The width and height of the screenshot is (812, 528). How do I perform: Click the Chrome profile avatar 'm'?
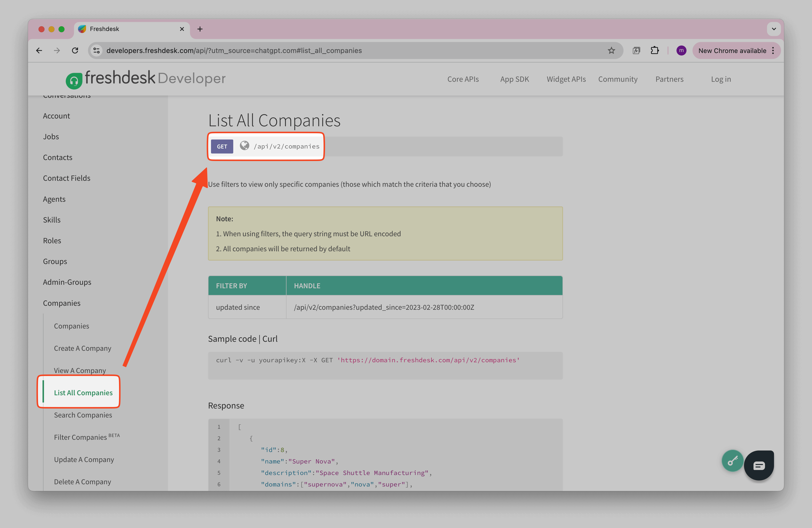coord(681,50)
